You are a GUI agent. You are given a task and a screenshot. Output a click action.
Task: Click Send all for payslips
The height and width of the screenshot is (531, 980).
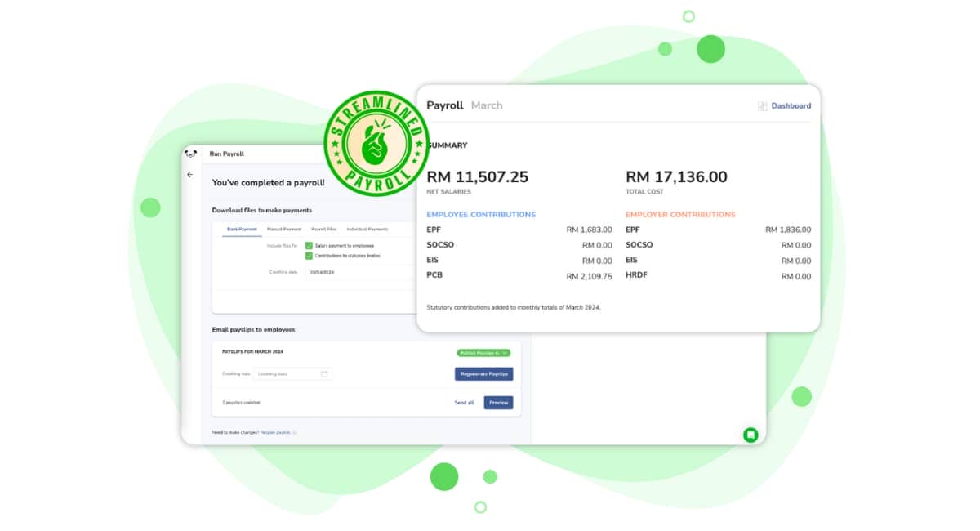coord(463,402)
